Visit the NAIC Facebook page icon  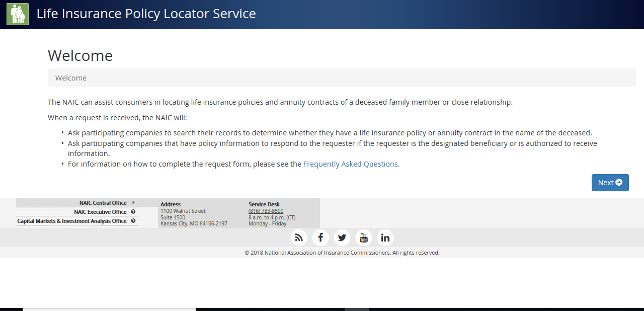click(320, 237)
